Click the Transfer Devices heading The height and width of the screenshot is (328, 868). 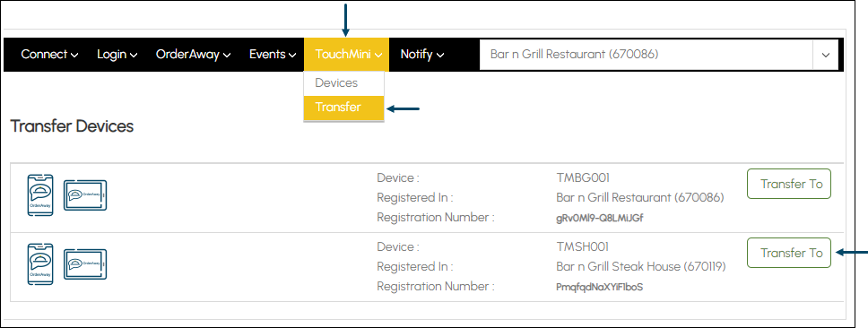(x=72, y=126)
